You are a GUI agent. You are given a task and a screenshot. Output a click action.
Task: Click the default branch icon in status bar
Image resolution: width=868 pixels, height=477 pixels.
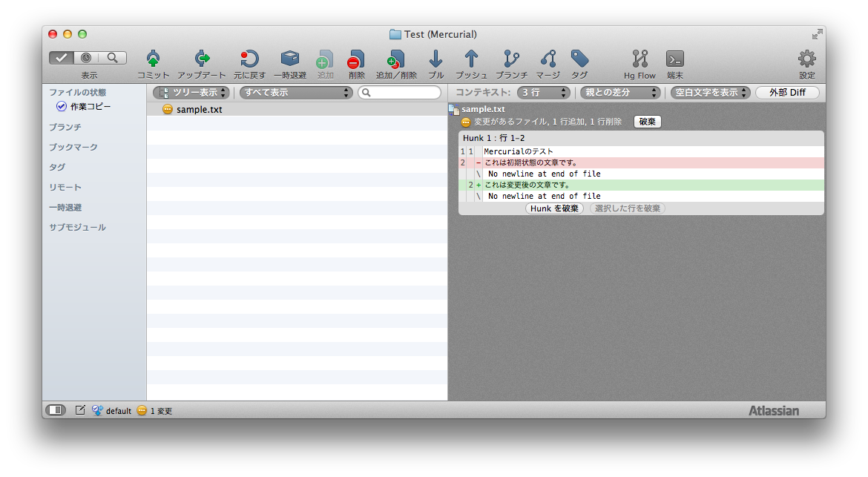pyautogui.click(x=97, y=410)
